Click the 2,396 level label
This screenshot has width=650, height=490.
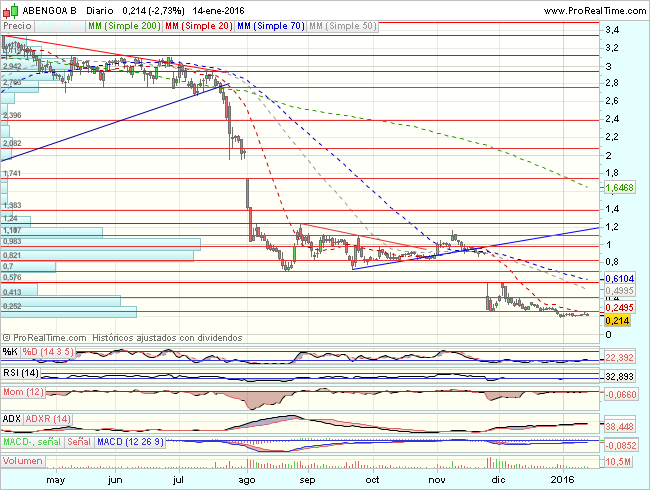pyautogui.click(x=12, y=115)
